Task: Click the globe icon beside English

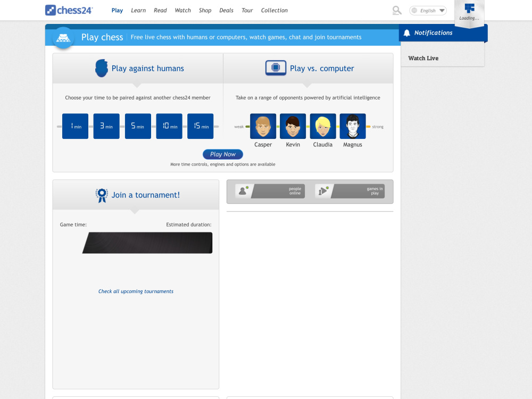Action: (414, 11)
